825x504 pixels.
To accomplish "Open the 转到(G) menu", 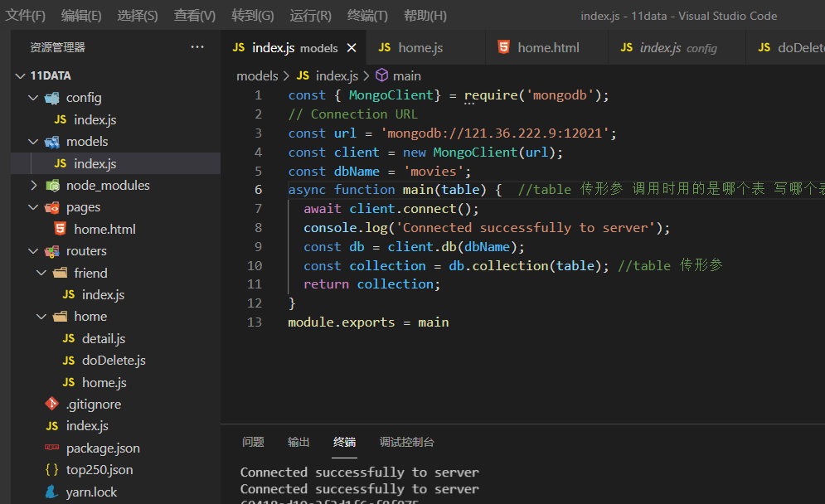I will pyautogui.click(x=253, y=16).
